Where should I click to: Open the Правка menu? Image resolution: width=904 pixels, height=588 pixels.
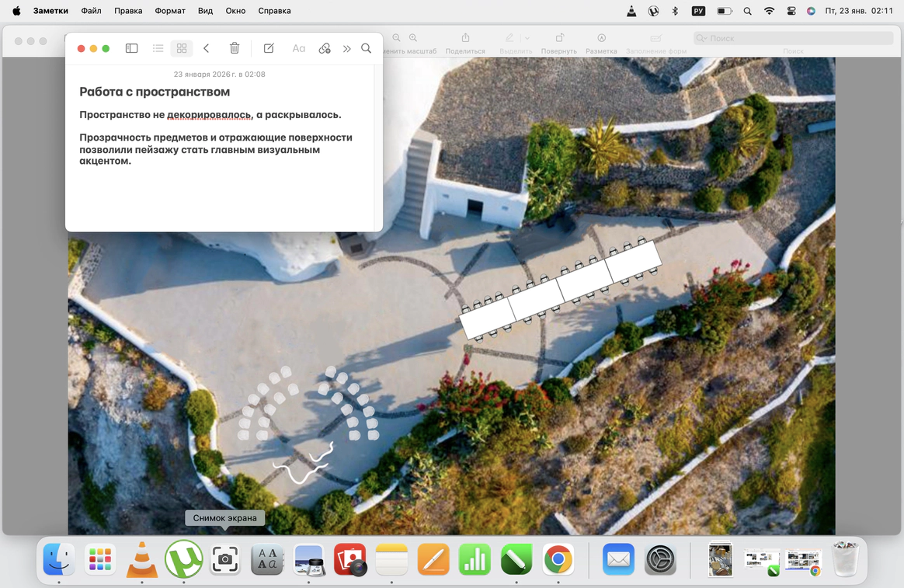click(128, 11)
